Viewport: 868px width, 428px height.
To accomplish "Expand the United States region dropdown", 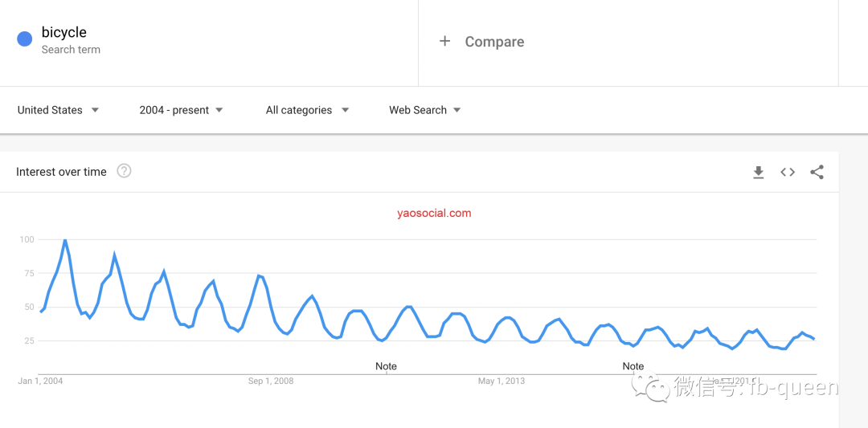I will coord(58,110).
